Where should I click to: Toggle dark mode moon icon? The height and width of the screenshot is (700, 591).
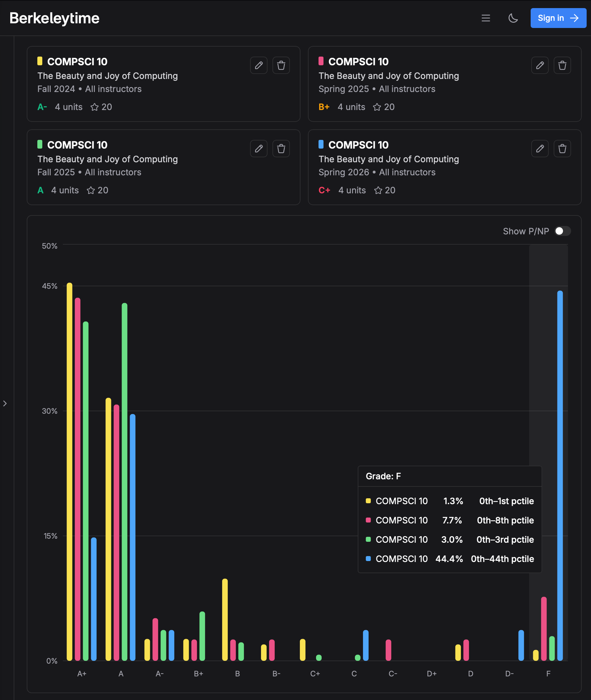click(x=513, y=18)
